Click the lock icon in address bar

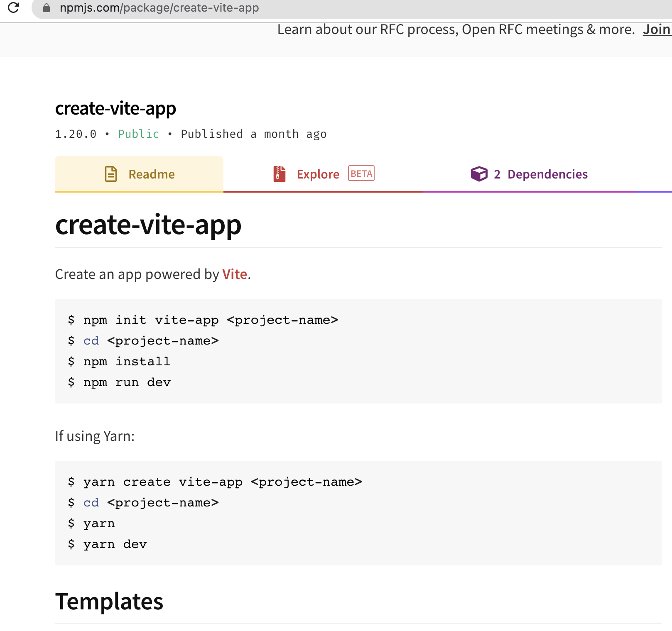click(x=47, y=8)
